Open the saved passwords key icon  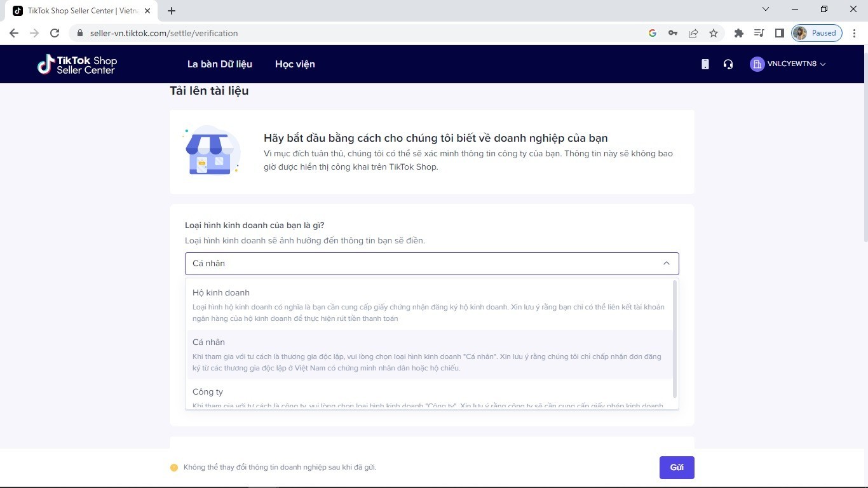point(673,33)
